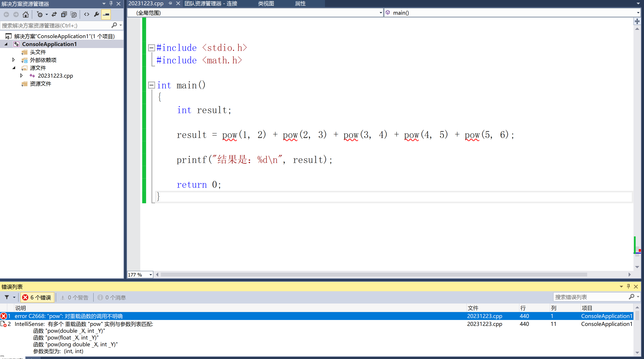This screenshot has width=644, height=359.
Task: Pin the 错误列表 panel
Action: click(x=628, y=286)
